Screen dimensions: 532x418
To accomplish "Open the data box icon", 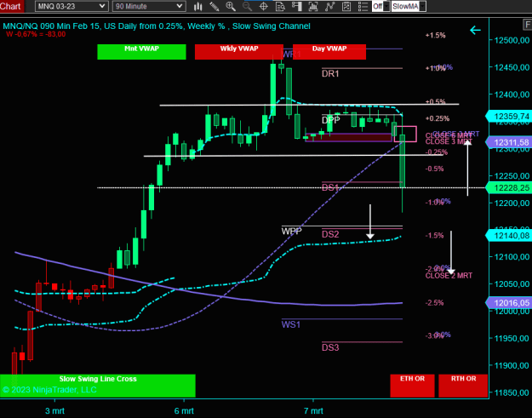I will 280,6.
